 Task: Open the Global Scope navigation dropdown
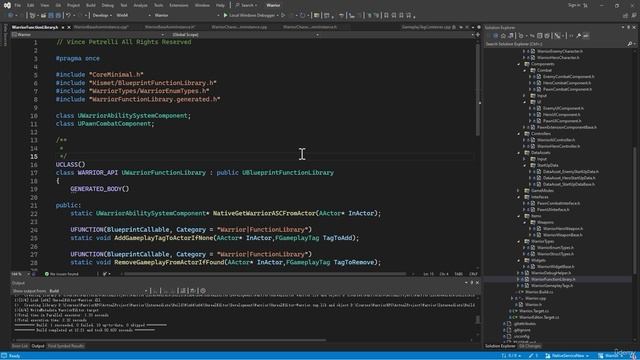pyautogui.click(x=245, y=35)
